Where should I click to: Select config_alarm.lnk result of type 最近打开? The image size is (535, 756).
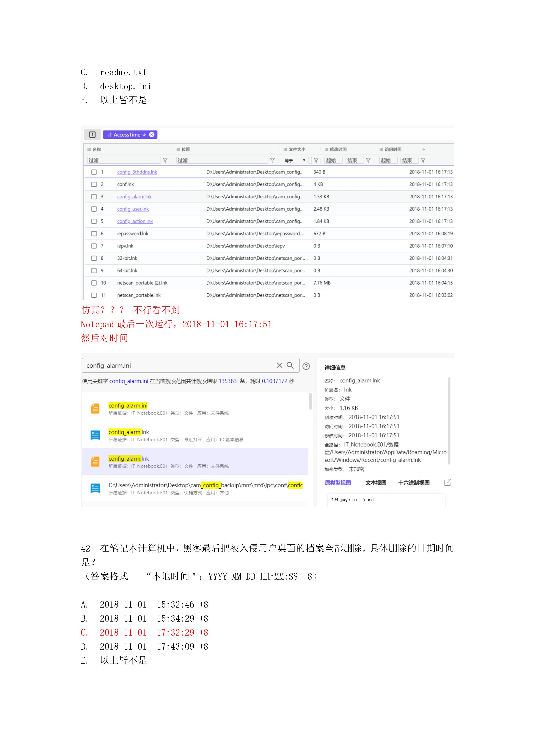[x=195, y=435]
